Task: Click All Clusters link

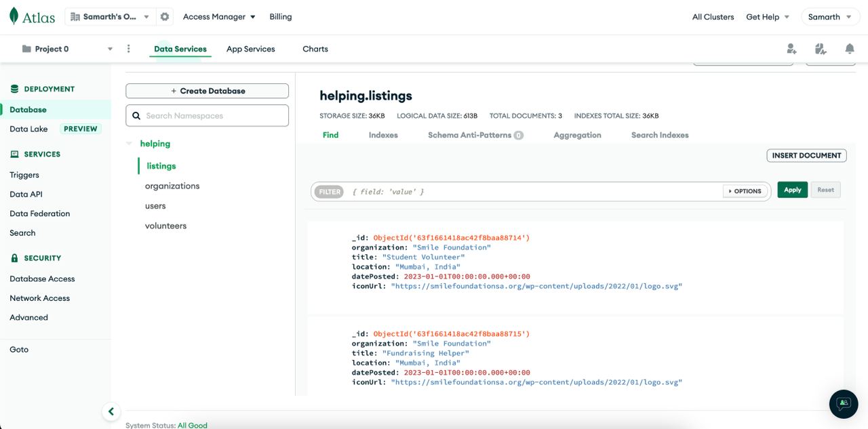Action: tap(713, 17)
